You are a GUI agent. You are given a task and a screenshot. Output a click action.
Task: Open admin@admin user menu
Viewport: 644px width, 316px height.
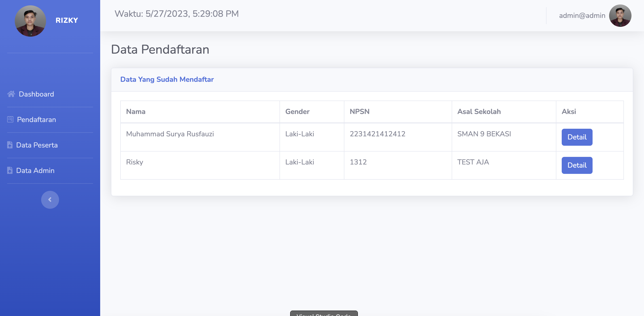[582, 15]
